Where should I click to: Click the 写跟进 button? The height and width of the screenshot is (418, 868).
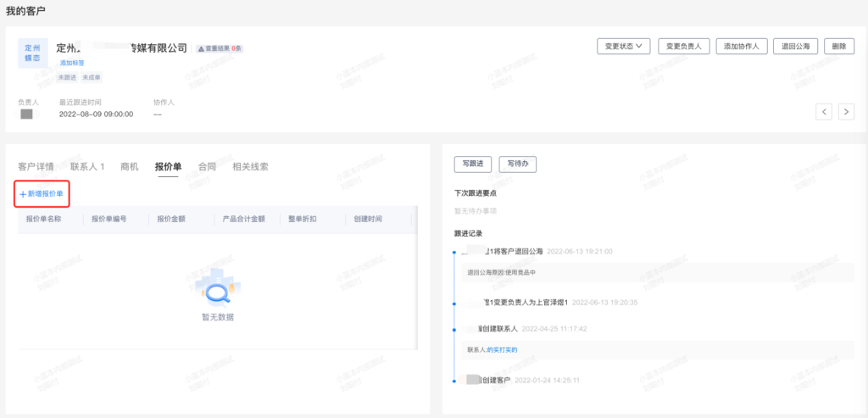[x=472, y=164]
